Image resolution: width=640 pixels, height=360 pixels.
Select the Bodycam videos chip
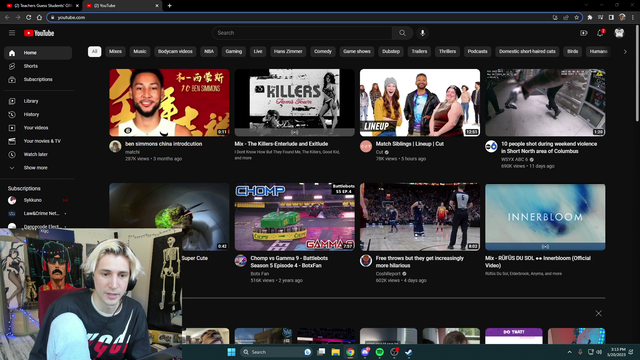point(175,51)
